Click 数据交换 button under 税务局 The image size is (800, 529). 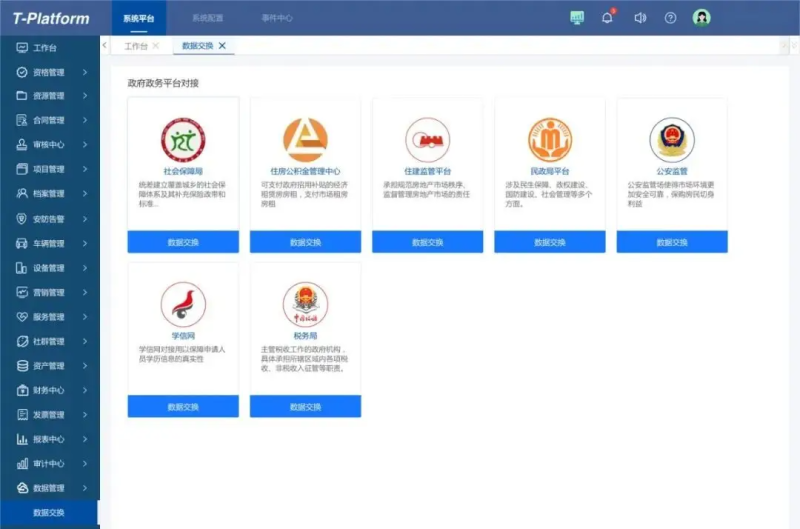pos(305,407)
